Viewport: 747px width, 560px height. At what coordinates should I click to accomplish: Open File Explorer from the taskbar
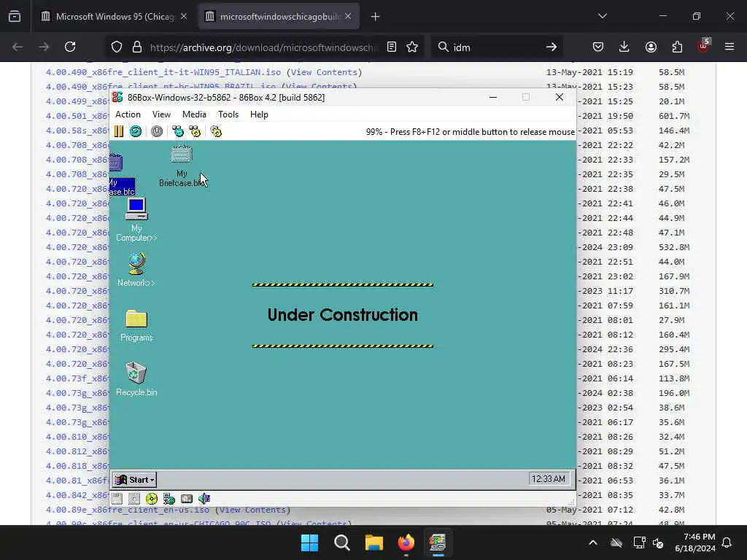374,542
